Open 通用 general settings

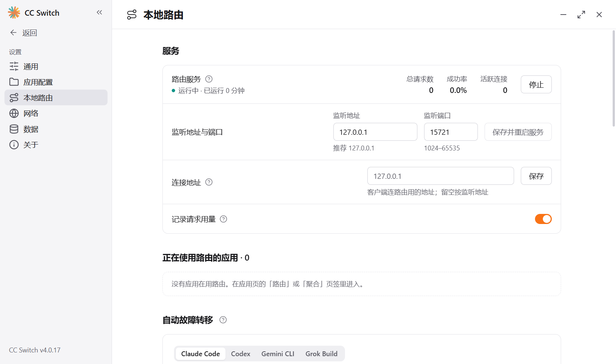56,66
